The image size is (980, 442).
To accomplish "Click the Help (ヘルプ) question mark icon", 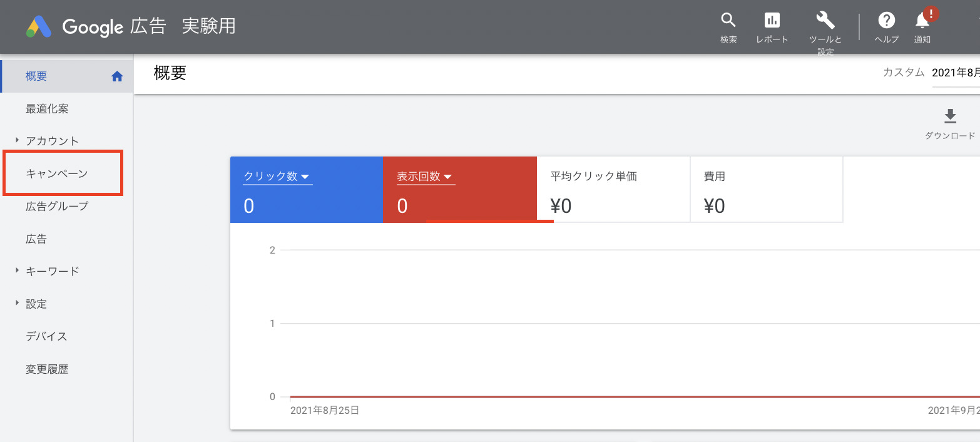I will pyautogui.click(x=886, y=21).
